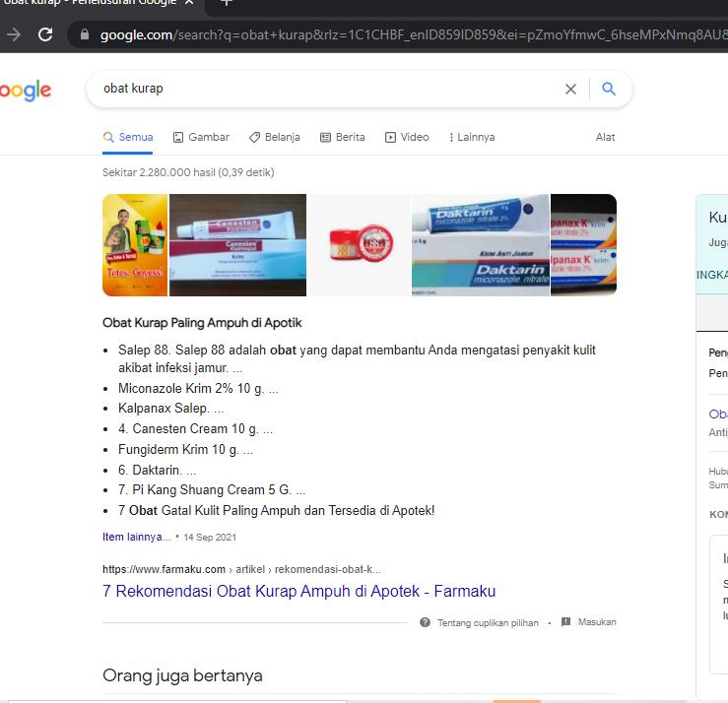
Task: Open the red Salep 88 jar thumbnail
Action: (x=360, y=245)
